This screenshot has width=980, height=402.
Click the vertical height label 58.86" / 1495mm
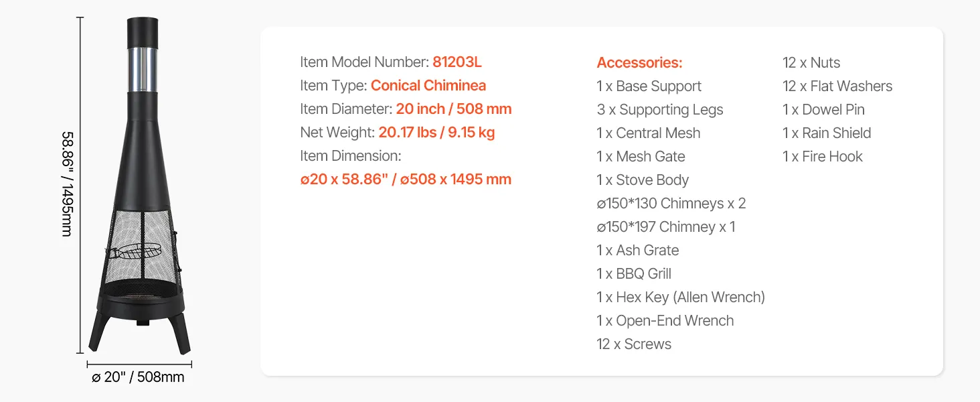coord(67,184)
